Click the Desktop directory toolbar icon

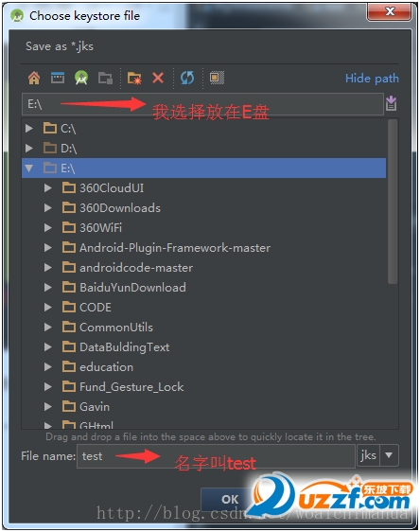click(x=58, y=78)
